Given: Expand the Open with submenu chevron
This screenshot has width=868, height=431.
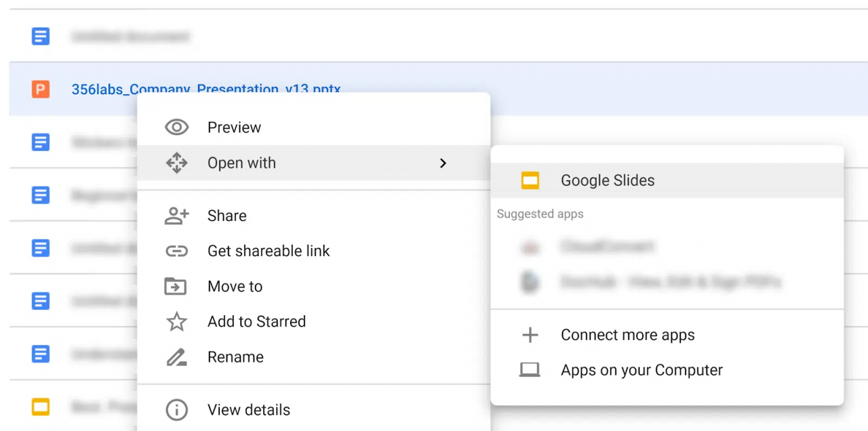Looking at the screenshot, I should coord(443,163).
